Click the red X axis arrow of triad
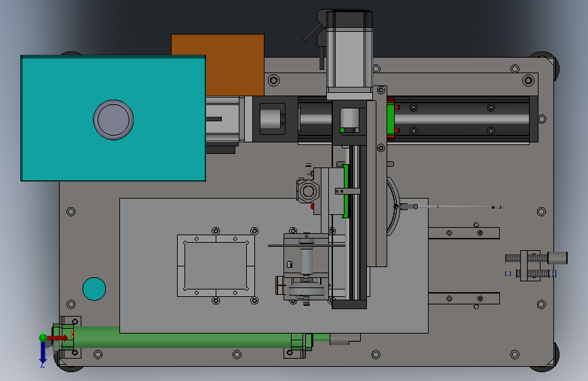 tap(58, 338)
